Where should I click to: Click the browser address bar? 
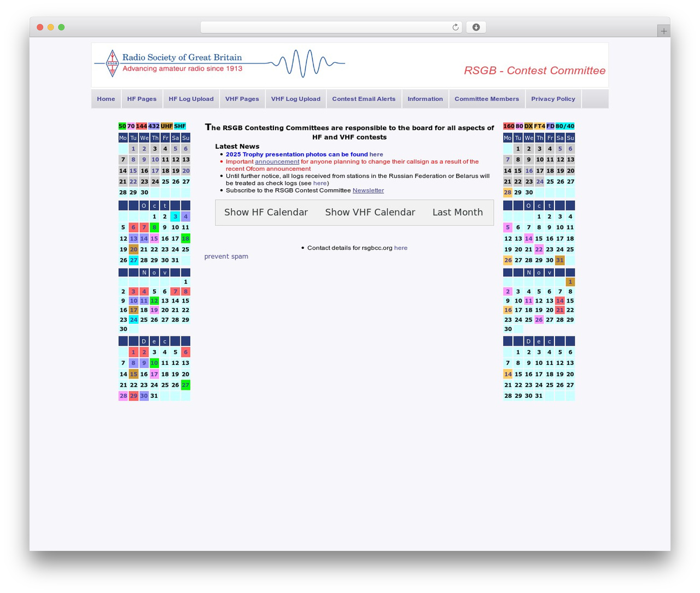click(x=331, y=27)
